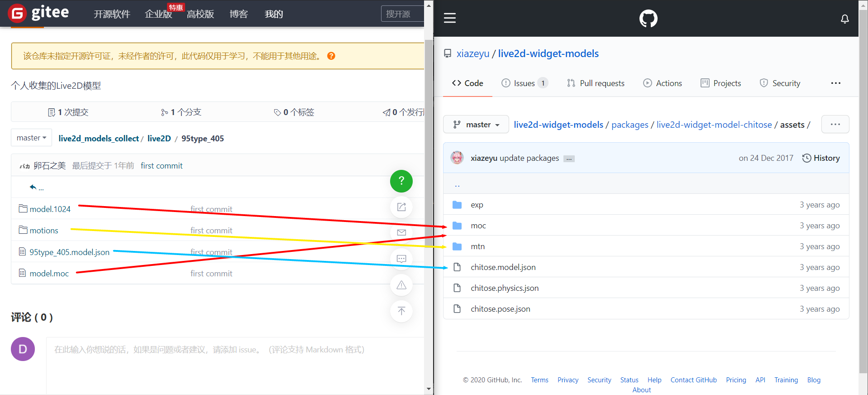Click the mtn folder icon on GitHub
This screenshot has width=868, height=395.
click(x=457, y=246)
